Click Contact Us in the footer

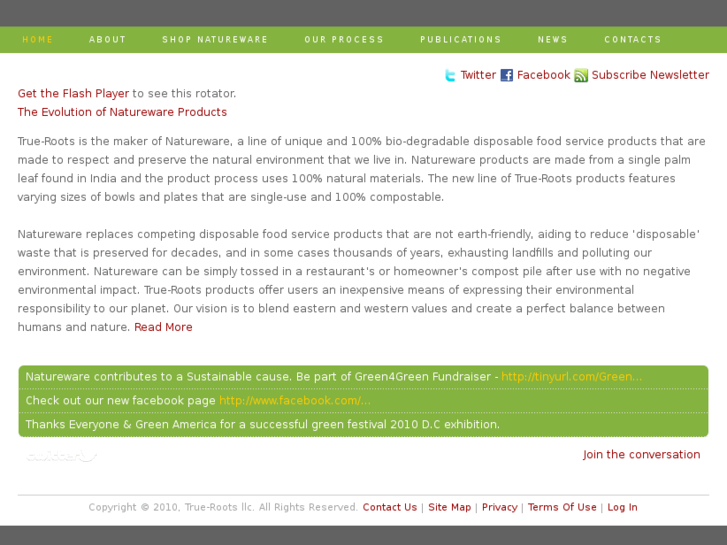click(390, 507)
